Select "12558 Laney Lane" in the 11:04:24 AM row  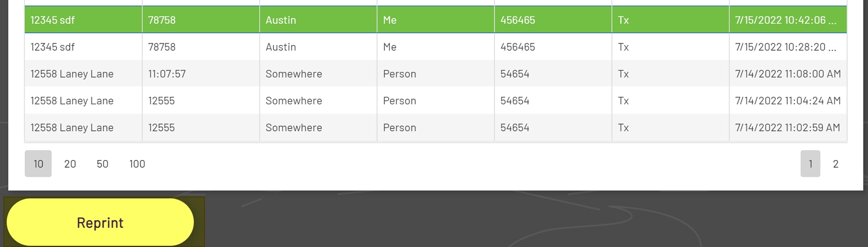click(72, 101)
